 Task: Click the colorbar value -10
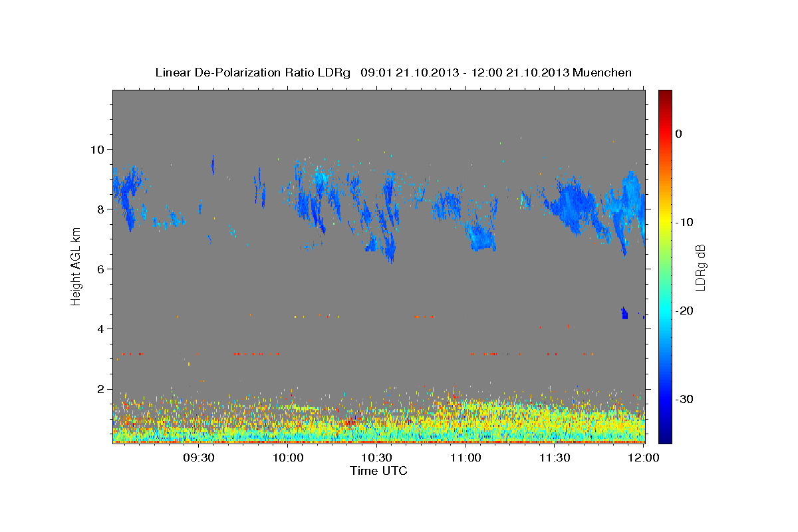pyautogui.click(x=686, y=222)
